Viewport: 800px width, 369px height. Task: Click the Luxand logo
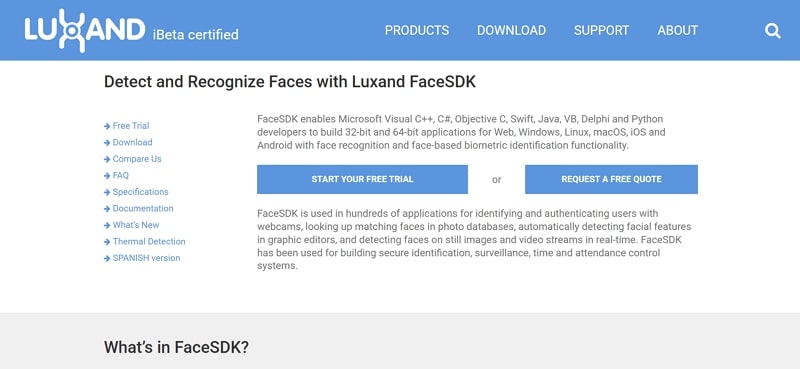85,31
